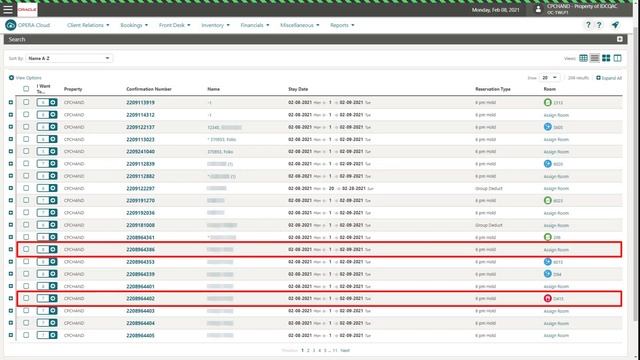Click blue room status icon for 2208964353
640x360 pixels.
point(548,262)
